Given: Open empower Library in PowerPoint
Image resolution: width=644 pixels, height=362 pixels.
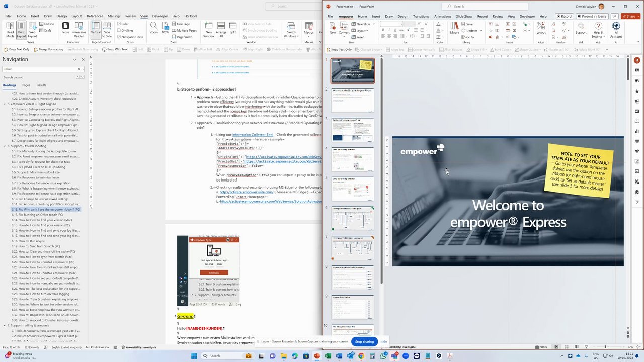Looking at the screenshot, I should tap(454, 28).
